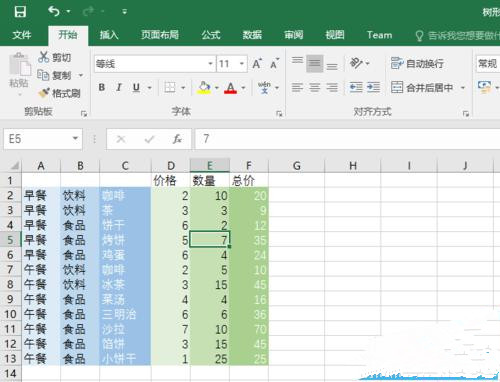Click the formula bar cancel X icon
Image resolution: width=500 pixels, height=382 pixels.
(x=121, y=139)
